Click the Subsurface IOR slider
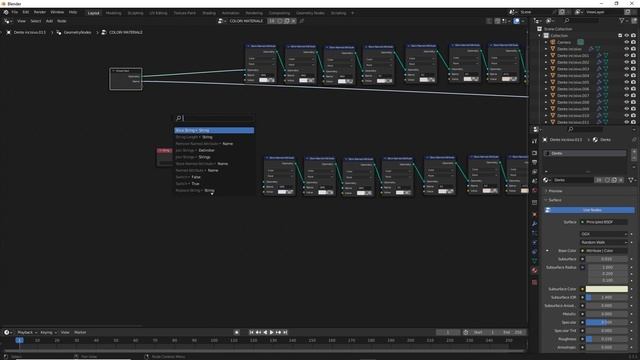This screenshot has height=360, width=640. (607, 298)
